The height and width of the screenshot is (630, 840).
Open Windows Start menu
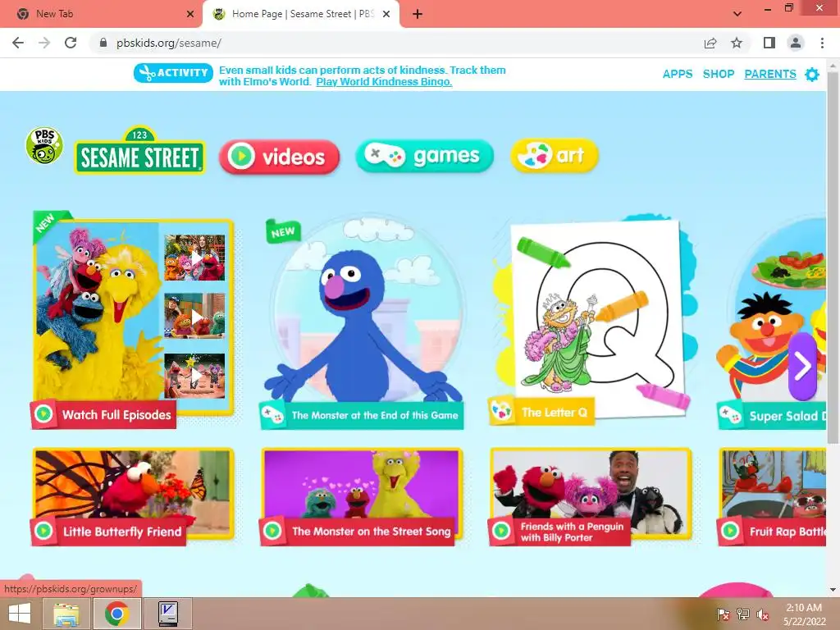click(20, 614)
